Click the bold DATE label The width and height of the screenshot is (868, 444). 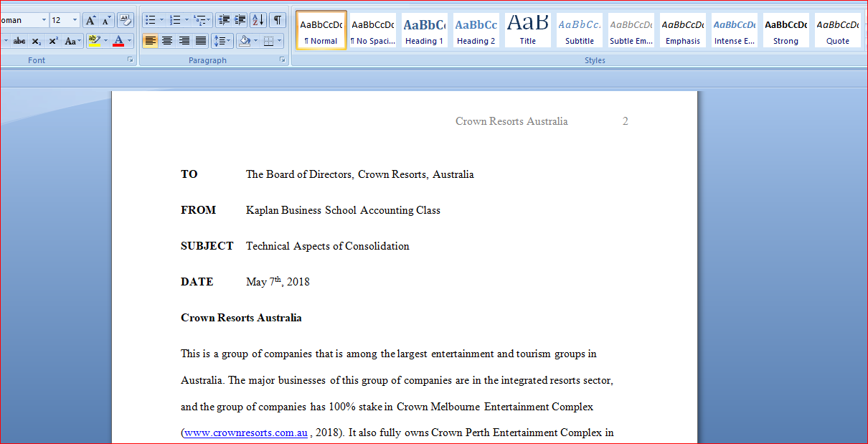[197, 282]
